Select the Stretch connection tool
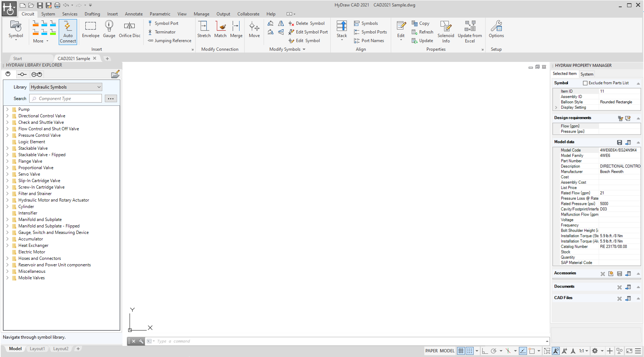The width and height of the screenshot is (644, 357). [x=204, y=29]
